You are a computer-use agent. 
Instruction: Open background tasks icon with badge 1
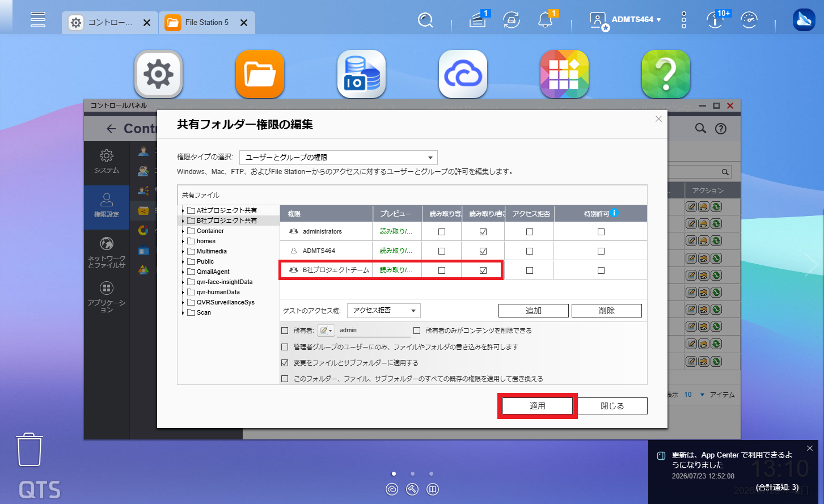click(x=478, y=20)
